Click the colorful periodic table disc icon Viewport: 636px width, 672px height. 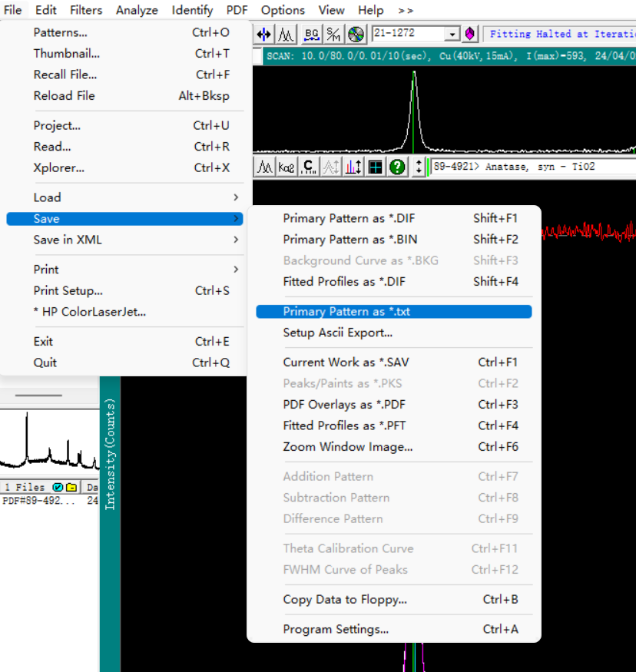[x=356, y=35]
